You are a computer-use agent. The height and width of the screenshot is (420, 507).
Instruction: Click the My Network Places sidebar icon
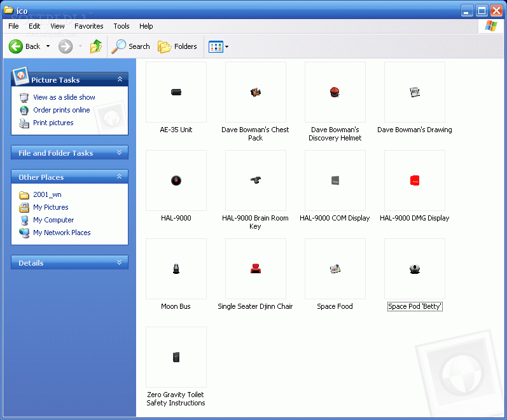(24, 233)
